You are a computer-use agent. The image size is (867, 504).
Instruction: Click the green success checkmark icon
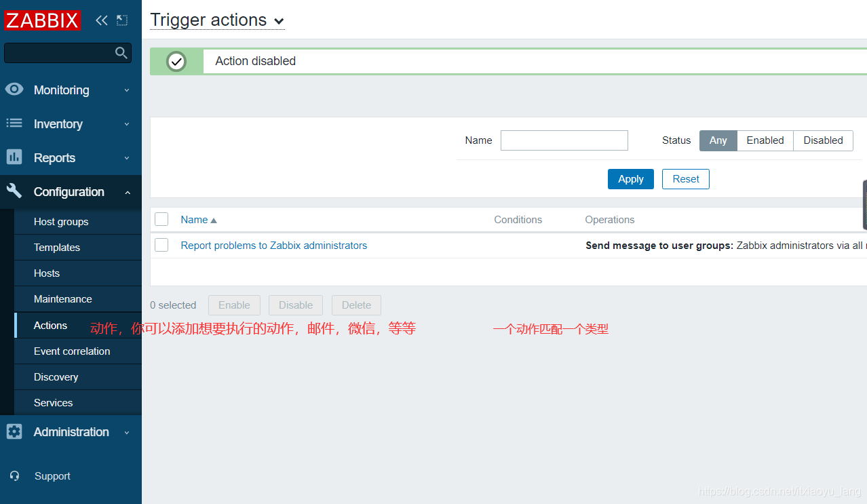176,61
